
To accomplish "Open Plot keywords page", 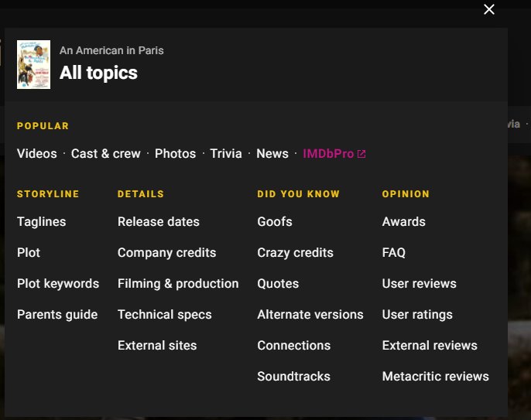I will [58, 284].
